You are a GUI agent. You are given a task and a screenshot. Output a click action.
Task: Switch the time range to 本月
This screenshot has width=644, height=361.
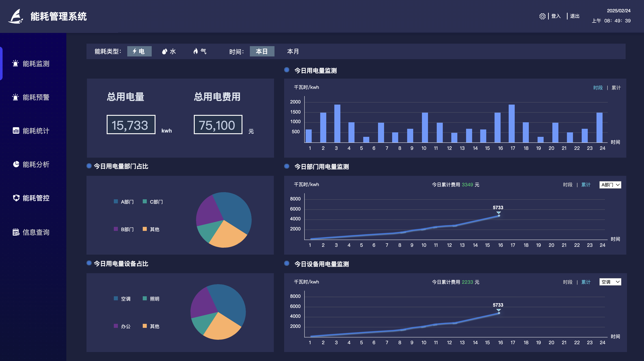tap(293, 52)
